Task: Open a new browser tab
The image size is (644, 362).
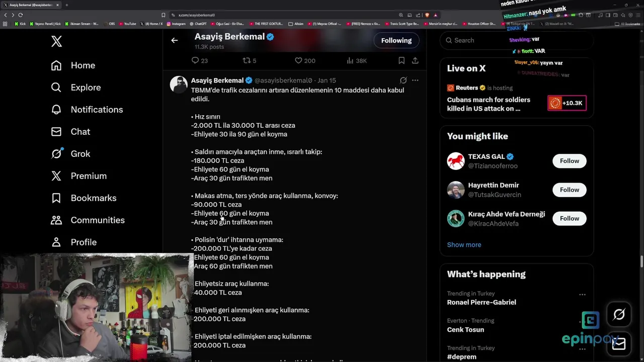Action: [66, 5]
